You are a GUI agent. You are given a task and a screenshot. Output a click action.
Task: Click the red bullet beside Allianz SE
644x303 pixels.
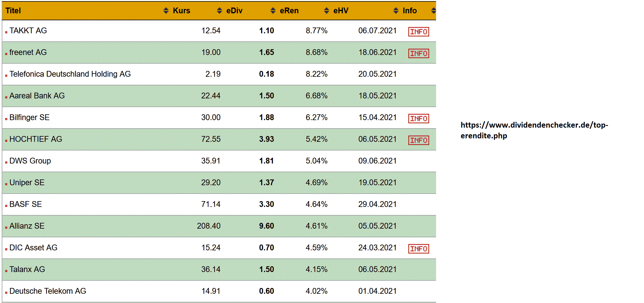click(6, 227)
